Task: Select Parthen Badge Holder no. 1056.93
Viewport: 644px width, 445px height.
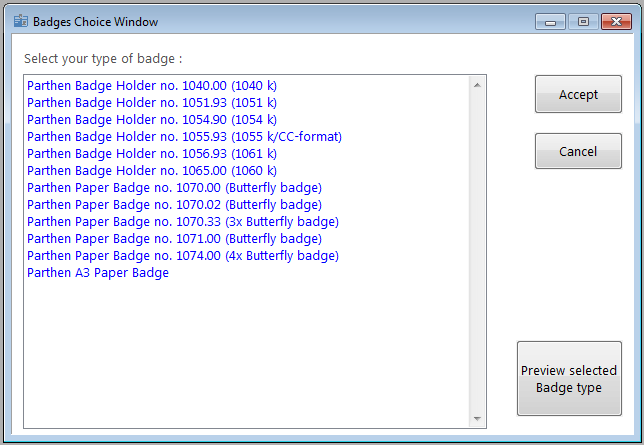Action: pos(152,154)
